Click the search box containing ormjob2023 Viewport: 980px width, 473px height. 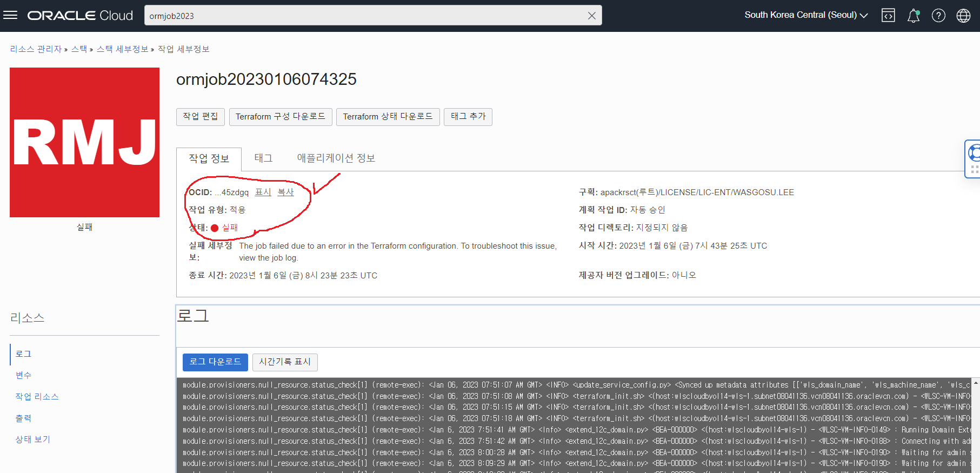click(373, 16)
